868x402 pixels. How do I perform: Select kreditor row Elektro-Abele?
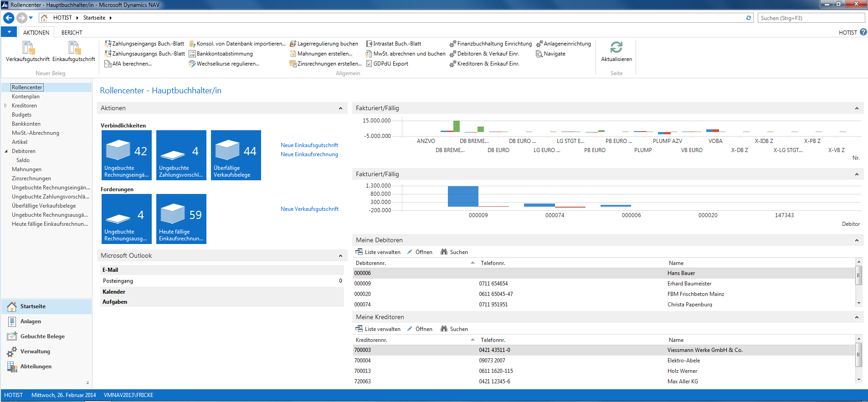pos(604,361)
